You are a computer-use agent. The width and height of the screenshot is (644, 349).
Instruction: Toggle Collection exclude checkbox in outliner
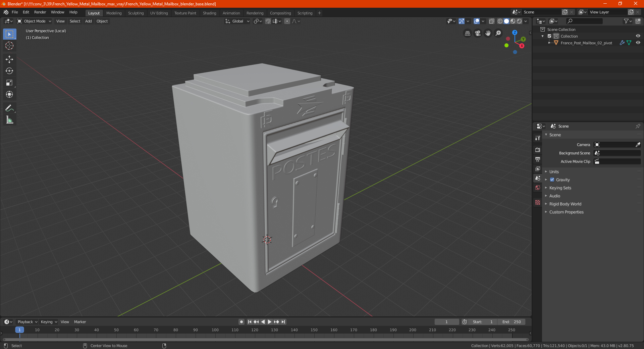click(549, 36)
